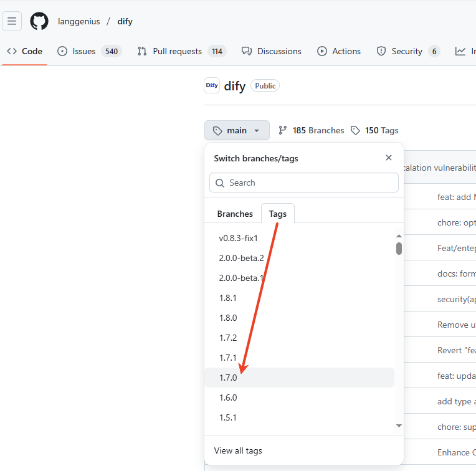The width and height of the screenshot is (476, 471).
Task: Open the Pull requests tab
Action: point(181,51)
